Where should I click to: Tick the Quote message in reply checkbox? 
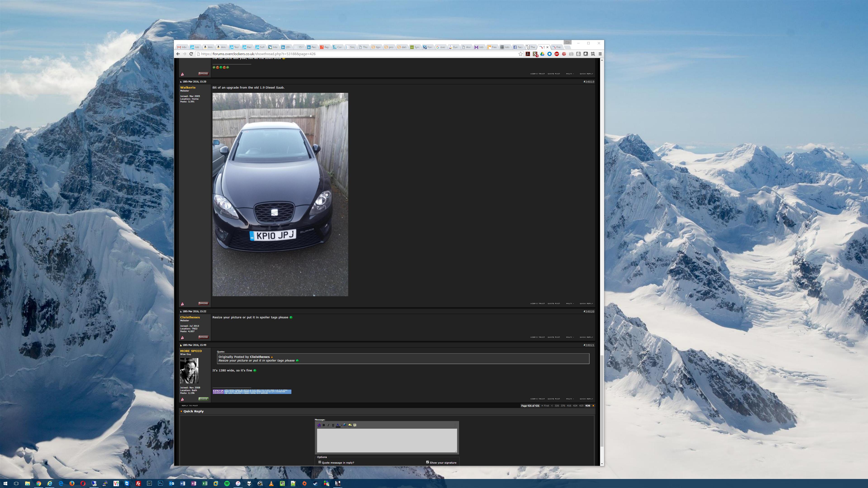pos(320,462)
